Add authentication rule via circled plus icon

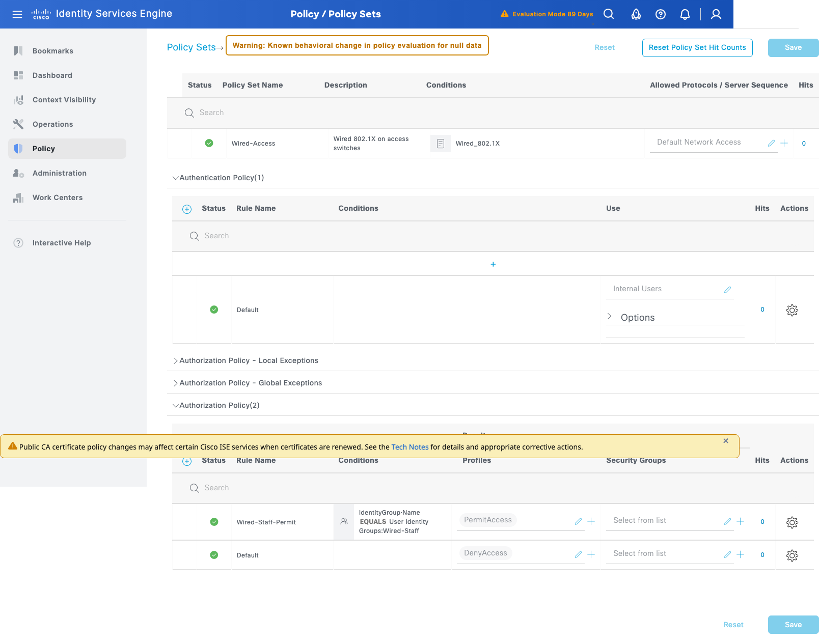pos(187,209)
